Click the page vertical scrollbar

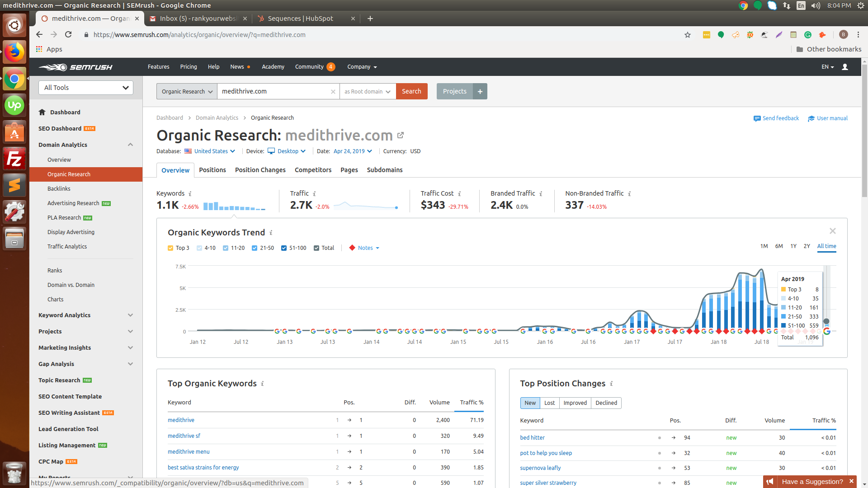coord(864,131)
